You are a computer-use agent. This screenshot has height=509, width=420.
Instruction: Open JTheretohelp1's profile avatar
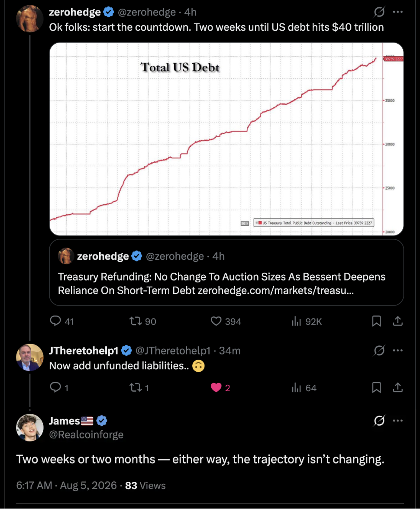[30, 358]
